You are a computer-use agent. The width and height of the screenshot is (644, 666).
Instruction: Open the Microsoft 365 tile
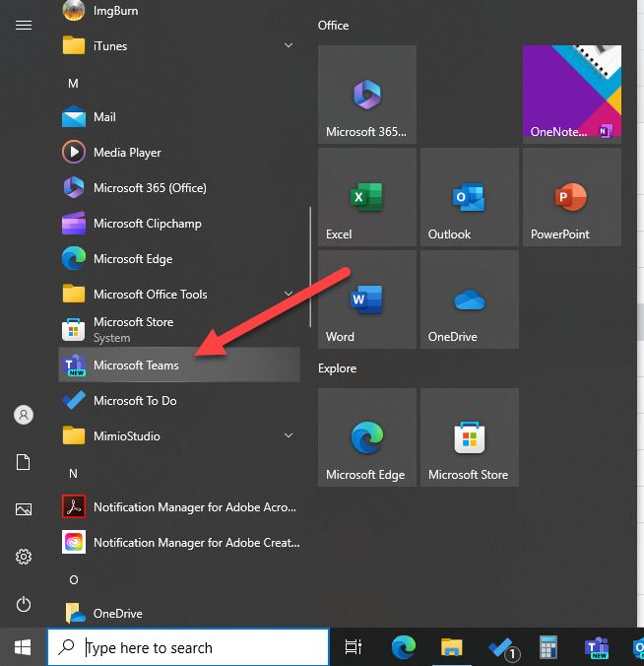366,95
